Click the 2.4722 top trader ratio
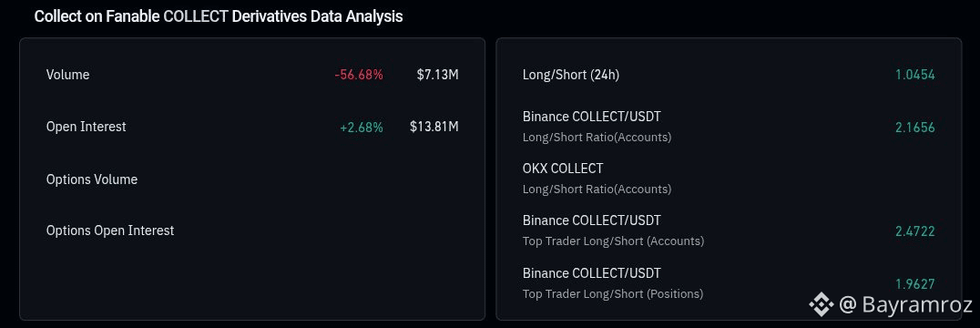Screen dimensions: 980x328 coord(915,231)
